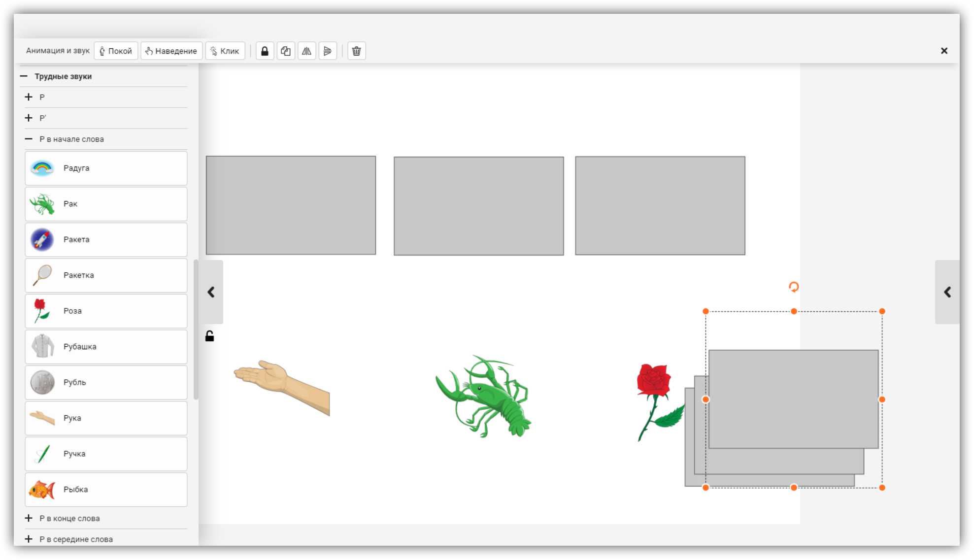Toggle the open padlock on canvas

tap(209, 336)
